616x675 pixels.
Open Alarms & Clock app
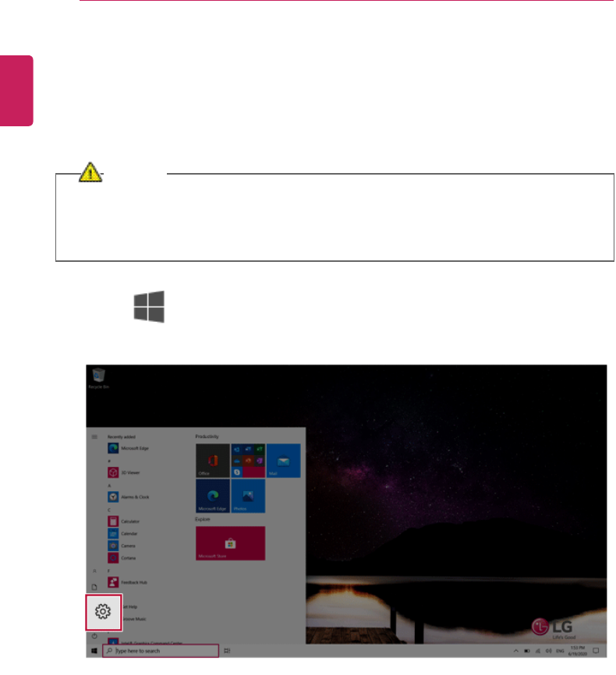point(129,497)
